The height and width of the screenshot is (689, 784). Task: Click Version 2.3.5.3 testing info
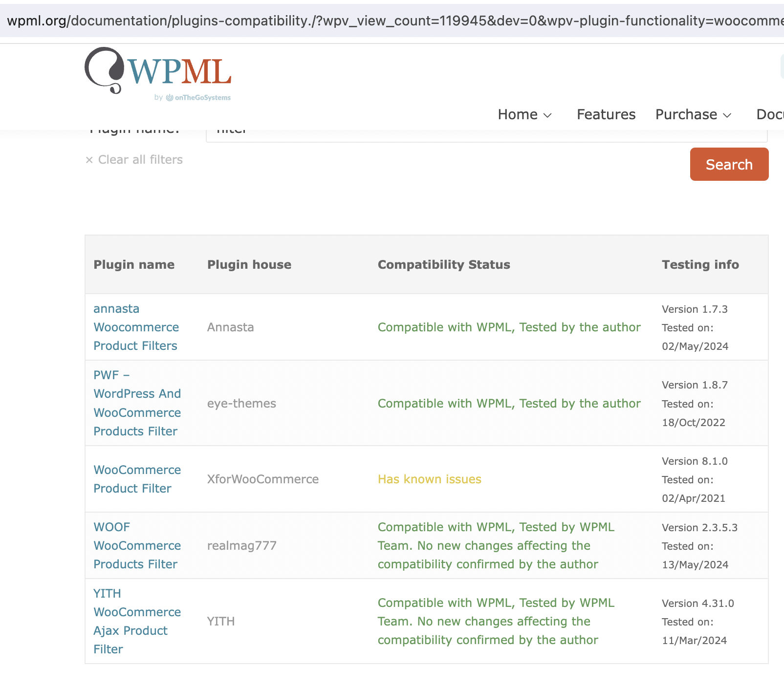click(700, 528)
